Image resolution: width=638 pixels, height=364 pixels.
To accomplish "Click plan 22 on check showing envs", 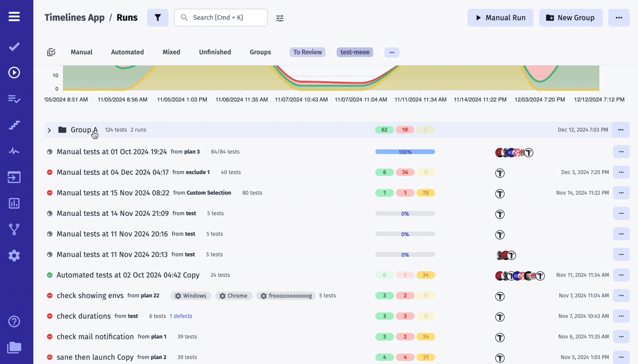I will (150, 296).
